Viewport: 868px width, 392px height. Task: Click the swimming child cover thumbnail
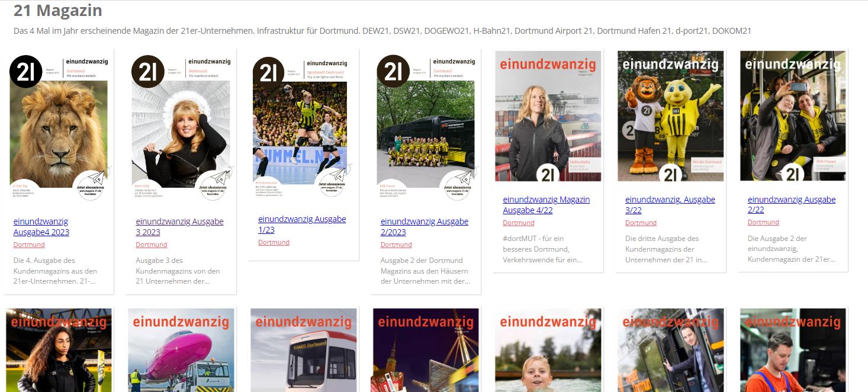coord(548,350)
